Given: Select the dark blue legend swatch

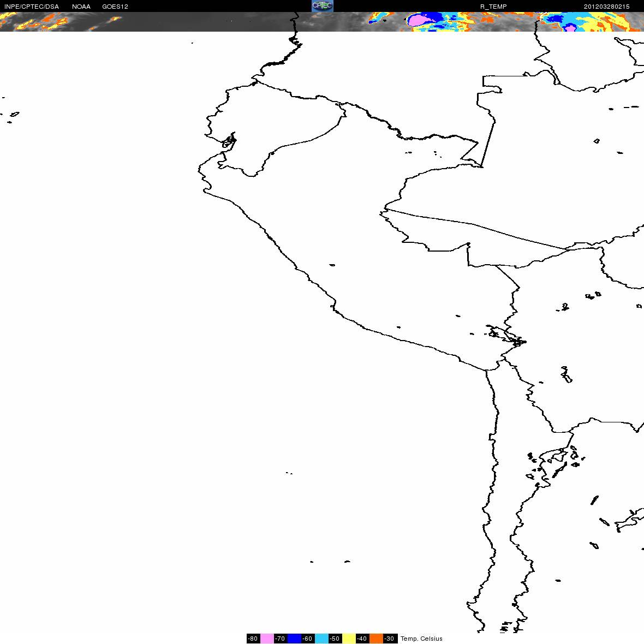Looking at the screenshot, I should point(294,639).
